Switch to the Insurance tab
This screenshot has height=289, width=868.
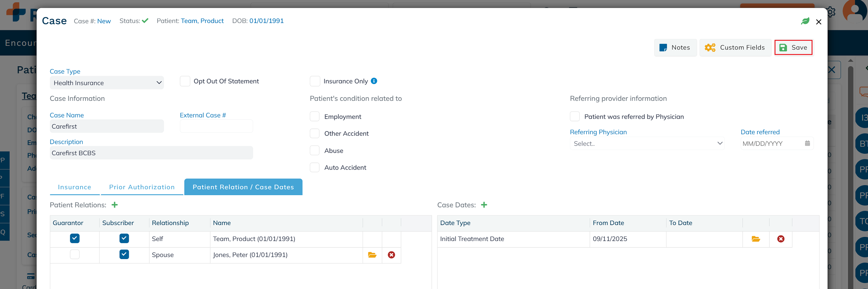tap(74, 187)
